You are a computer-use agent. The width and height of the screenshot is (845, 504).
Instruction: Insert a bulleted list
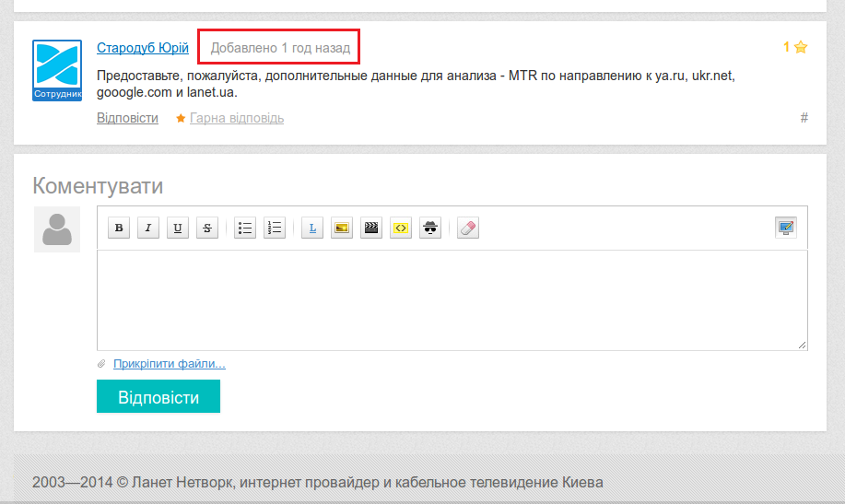click(244, 229)
